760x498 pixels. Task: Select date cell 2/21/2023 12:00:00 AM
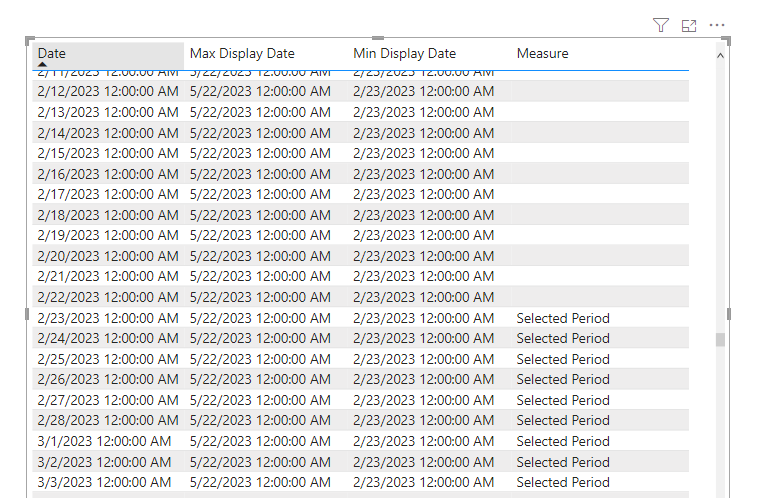point(108,276)
